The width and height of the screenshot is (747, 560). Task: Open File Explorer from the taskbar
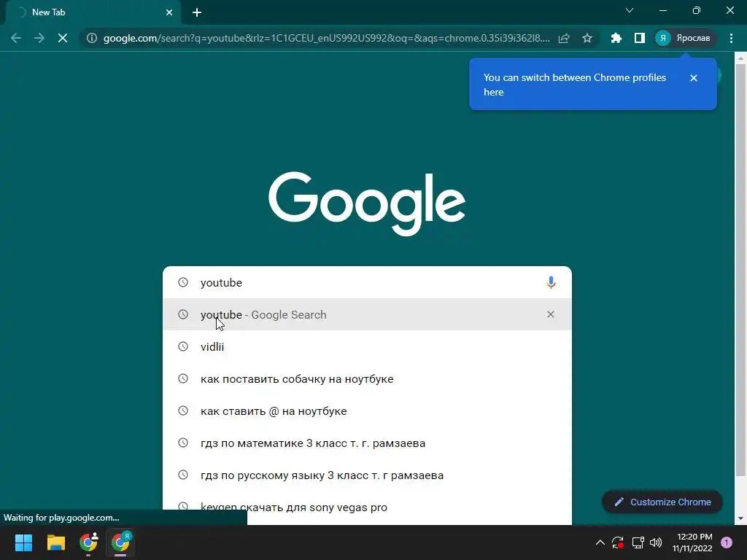(55, 542)
